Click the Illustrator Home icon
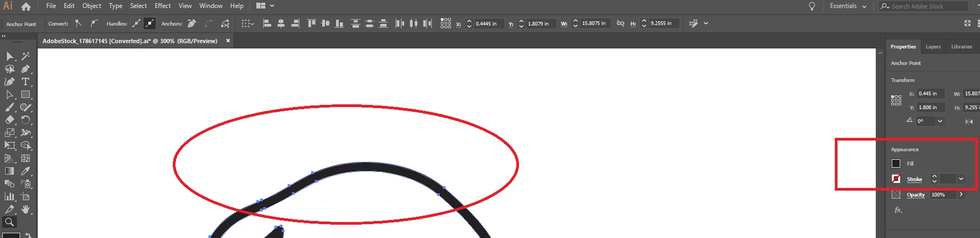Viewport: 980px width, 238px height. pyautogui.click(x=26, y=6)
